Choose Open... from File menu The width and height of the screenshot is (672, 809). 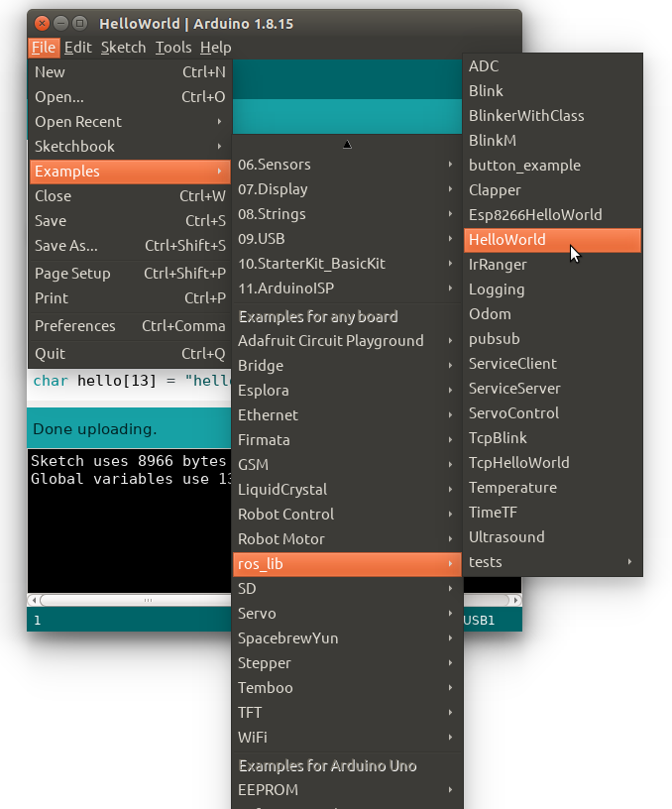click(x=130, y=97)
